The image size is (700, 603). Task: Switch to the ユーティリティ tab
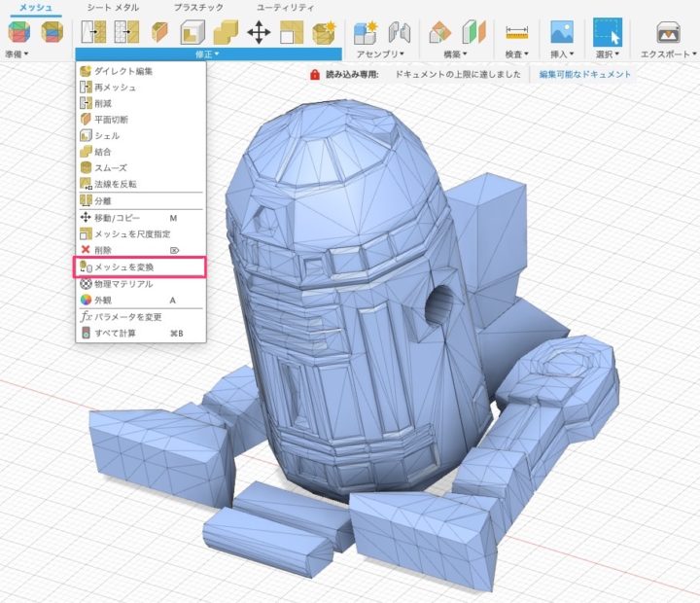[x=285, y=8]
